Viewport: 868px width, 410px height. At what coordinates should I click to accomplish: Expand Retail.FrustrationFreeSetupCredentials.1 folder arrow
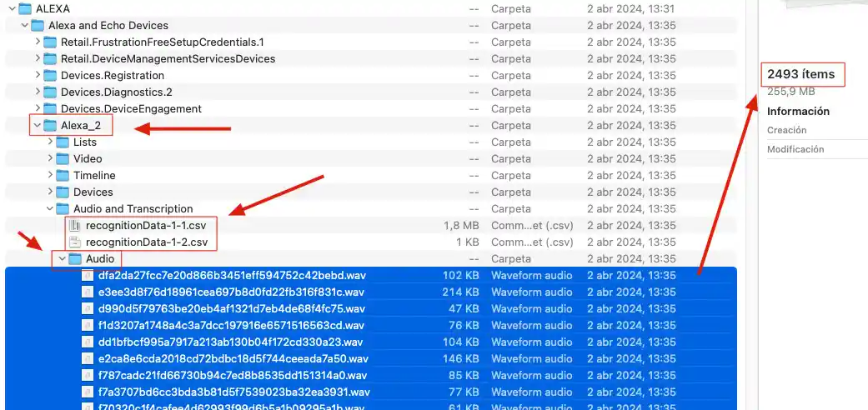pyautogui.click(x=37, y=42)
